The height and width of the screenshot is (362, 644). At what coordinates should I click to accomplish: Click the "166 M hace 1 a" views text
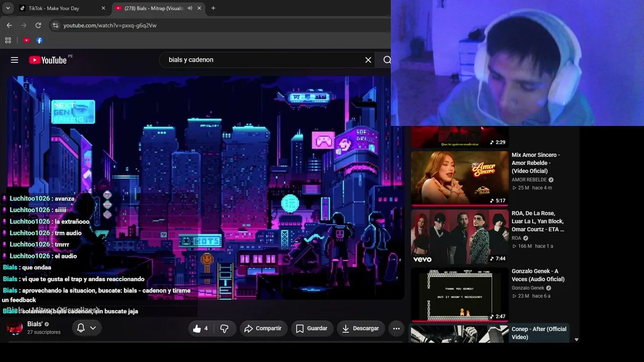coord(532,246)
